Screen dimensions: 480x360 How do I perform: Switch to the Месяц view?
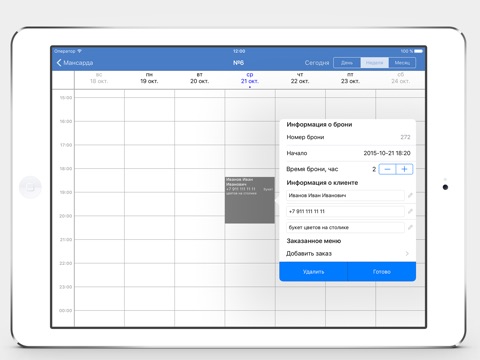point(402,63)
